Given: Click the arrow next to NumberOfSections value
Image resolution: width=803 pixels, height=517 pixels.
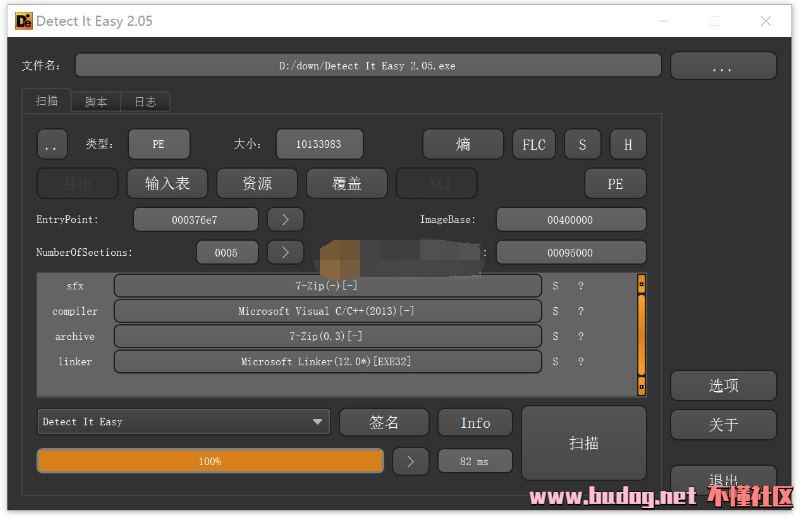Looking at the screenshot, I should click(x=285, y=253).
